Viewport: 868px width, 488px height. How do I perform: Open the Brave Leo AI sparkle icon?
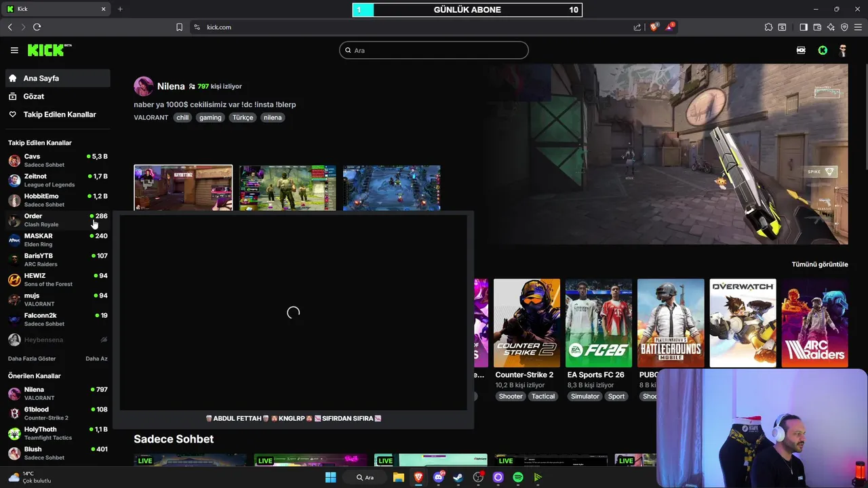[831, 27]
